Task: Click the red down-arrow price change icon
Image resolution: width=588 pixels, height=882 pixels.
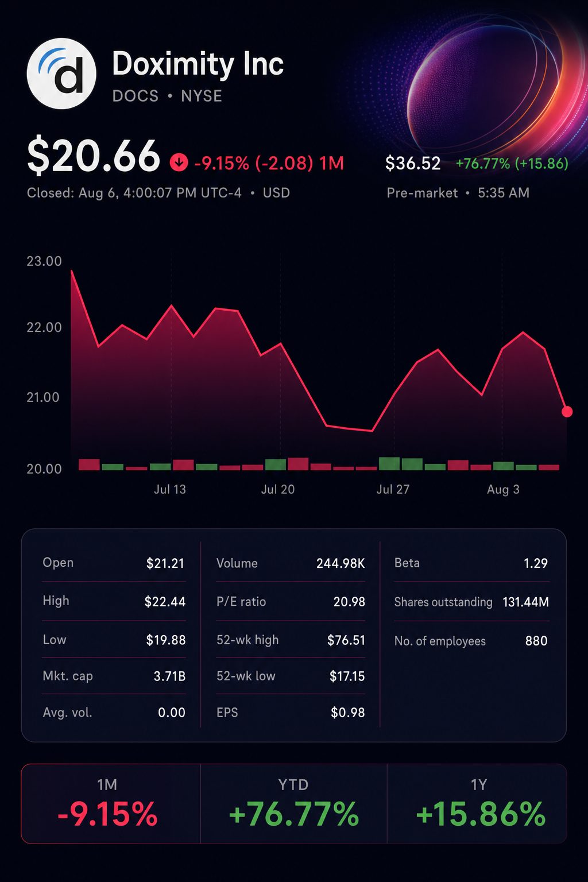Action: (179, 163)
